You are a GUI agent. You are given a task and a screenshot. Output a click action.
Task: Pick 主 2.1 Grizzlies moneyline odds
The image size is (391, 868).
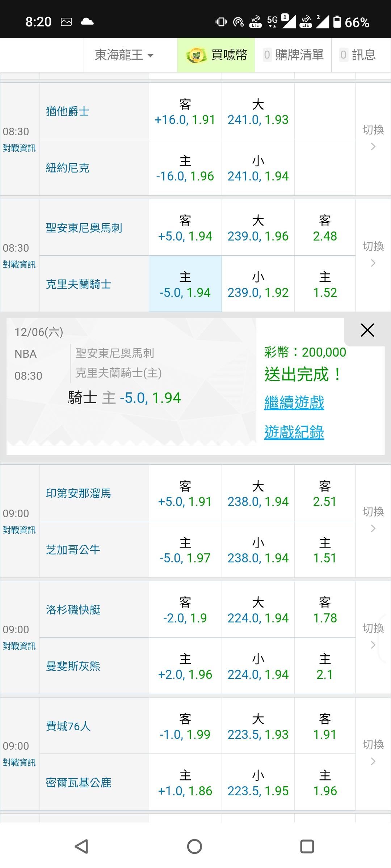[x=325, y=666]
